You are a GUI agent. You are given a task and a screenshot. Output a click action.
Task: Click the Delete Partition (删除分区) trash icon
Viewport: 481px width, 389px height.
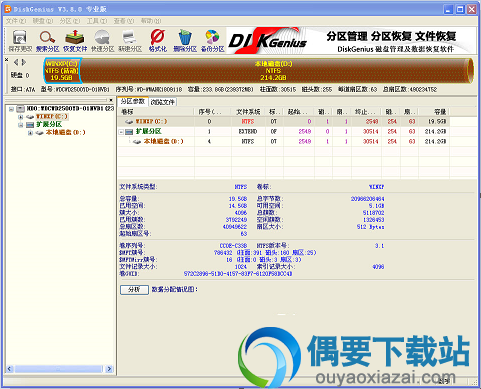[x=185, y=41]
